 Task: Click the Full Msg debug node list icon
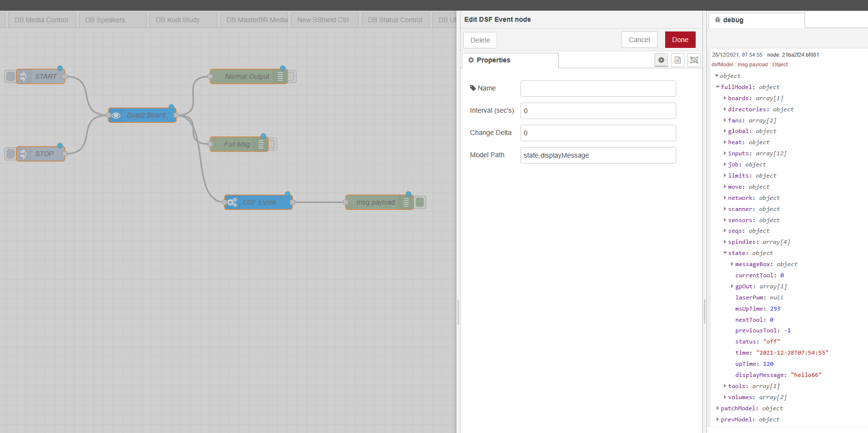[261, 144]
